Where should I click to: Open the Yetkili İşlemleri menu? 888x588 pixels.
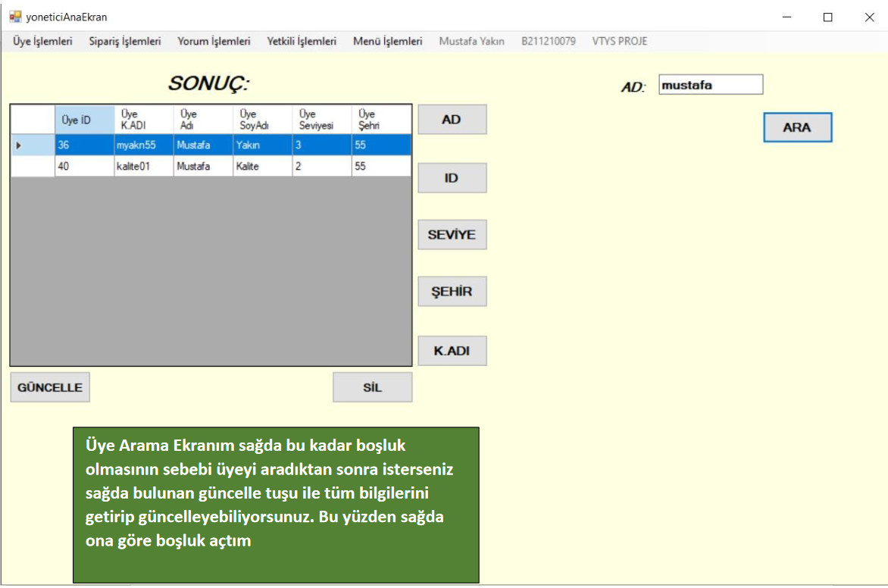pyautogui.click(x=302, y=42)
